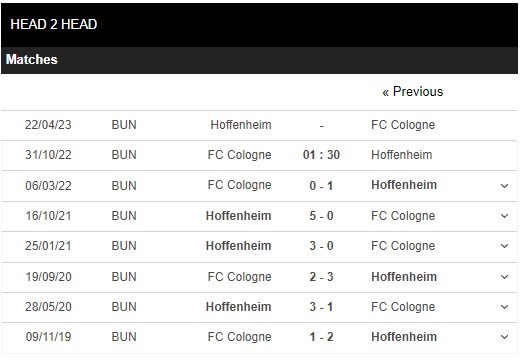Image resolution: width=522 pixels, height=361 pixels.
Task: Click the BUN label for 25/01/21
Action: click(x=124, y=246)
